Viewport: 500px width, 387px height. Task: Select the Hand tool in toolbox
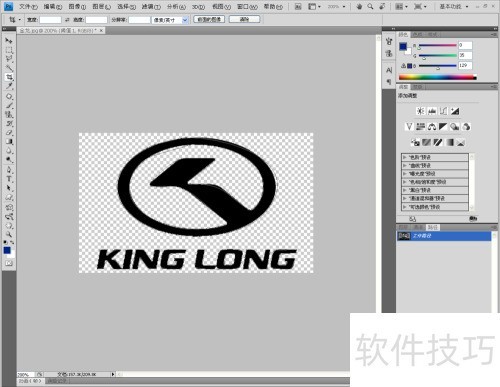click(x=9, y=225)
